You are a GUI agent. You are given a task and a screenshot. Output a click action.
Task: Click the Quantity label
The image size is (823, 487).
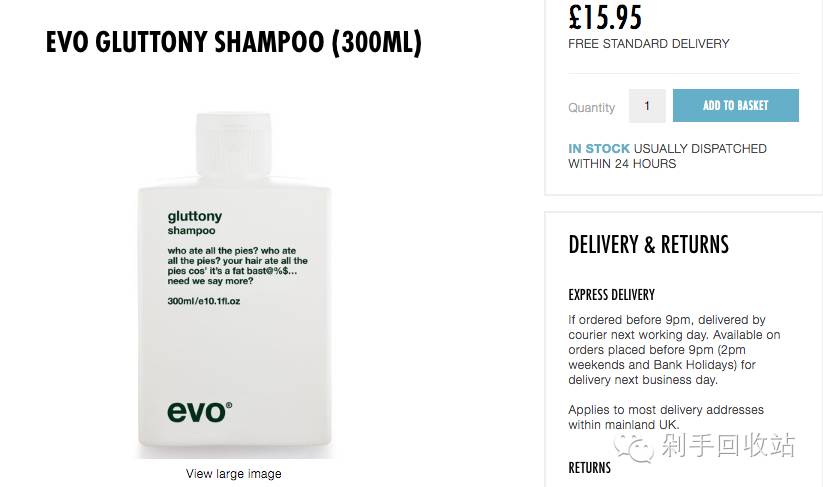pos(592,108)
